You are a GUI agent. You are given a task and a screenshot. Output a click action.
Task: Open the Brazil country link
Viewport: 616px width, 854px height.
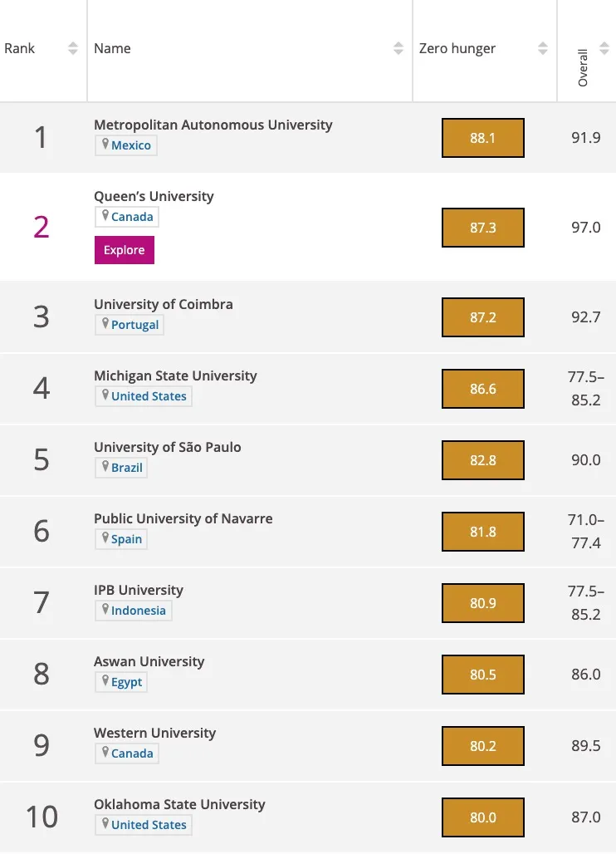(x=127, y=468)
